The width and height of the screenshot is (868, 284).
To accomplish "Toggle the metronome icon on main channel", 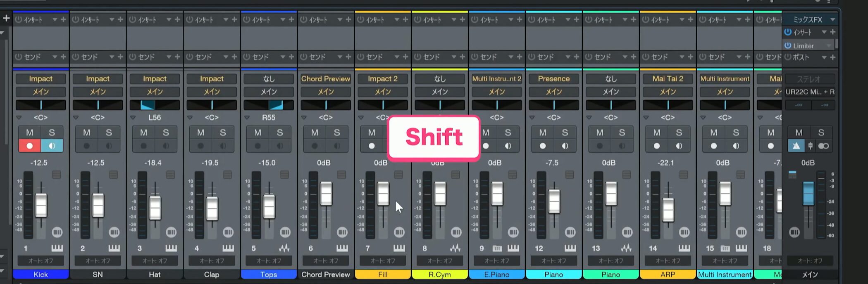I will click(796, 146).
